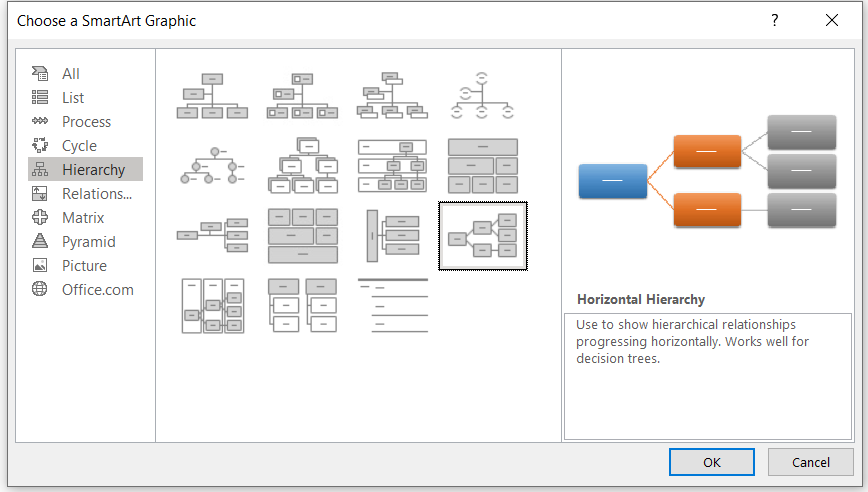This screenshot has height=492, width=868.
Task: Close the Choose a SmartArt Graphic dialog
Action: tap(831, 20)
